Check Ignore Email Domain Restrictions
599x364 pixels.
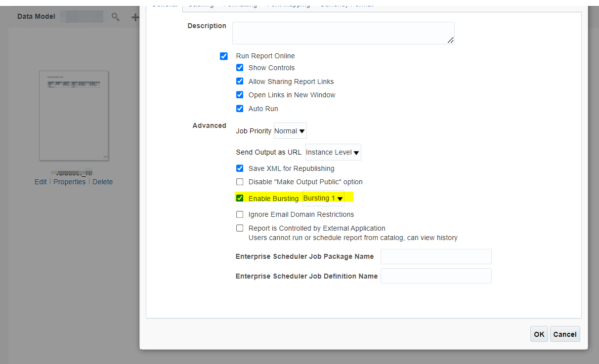[240, 214]
